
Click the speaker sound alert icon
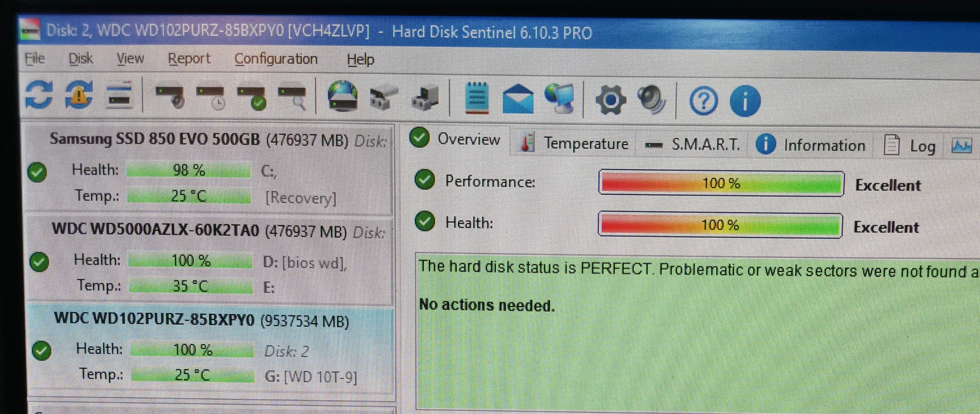coord(652,100)
